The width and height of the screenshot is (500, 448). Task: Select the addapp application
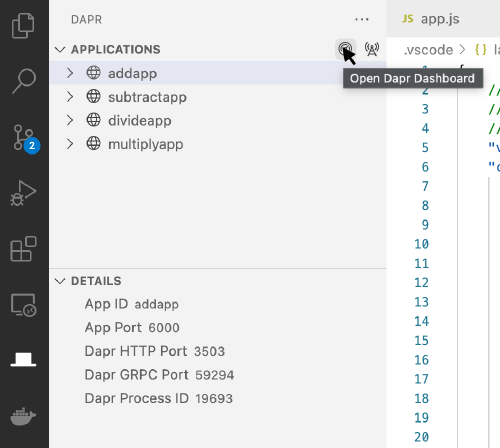218,73
